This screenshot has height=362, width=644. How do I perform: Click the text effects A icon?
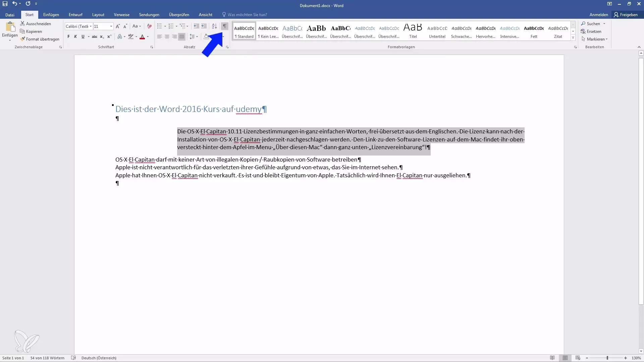pyautogui.click(x=120, y=37)
